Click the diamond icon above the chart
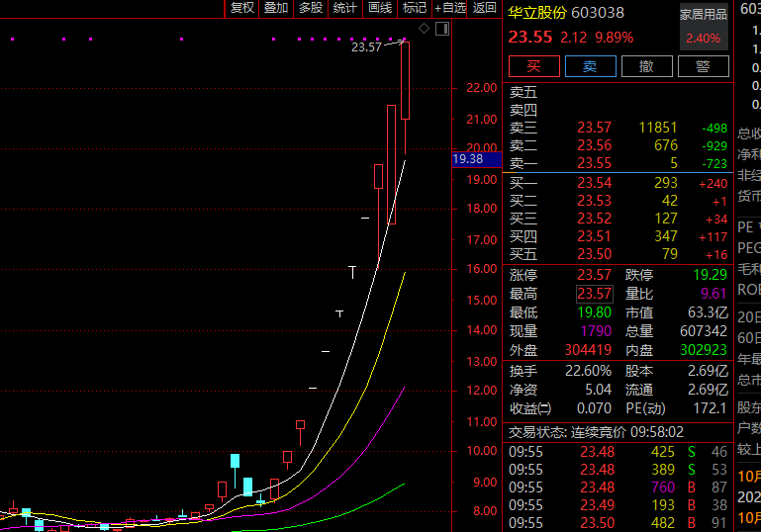 tap(425, 29)
